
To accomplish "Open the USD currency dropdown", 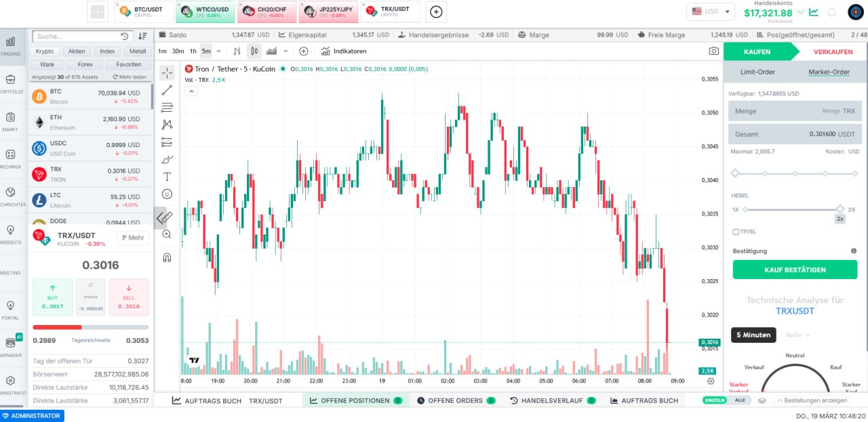I will (x=711, y=12).
